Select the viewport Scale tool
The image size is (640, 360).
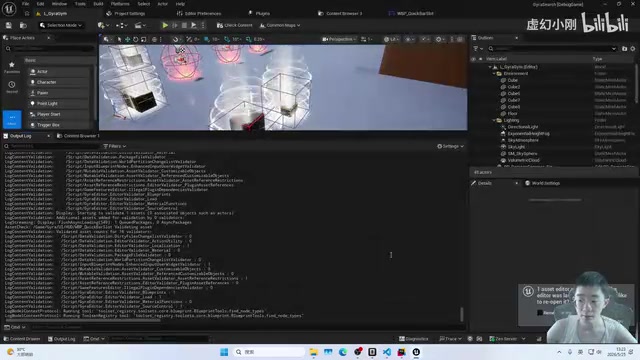tap(144, 39)
